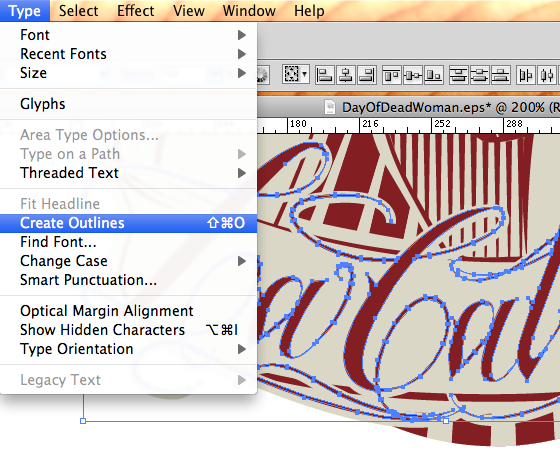Click the Vertical Distribute Bottom icon
This screenshot has width=560, height=454.
click(501, 75)
